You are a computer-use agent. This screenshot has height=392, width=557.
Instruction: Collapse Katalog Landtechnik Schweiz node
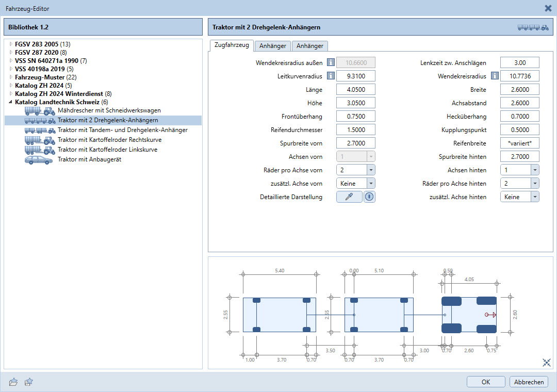[x=11, y=102]
